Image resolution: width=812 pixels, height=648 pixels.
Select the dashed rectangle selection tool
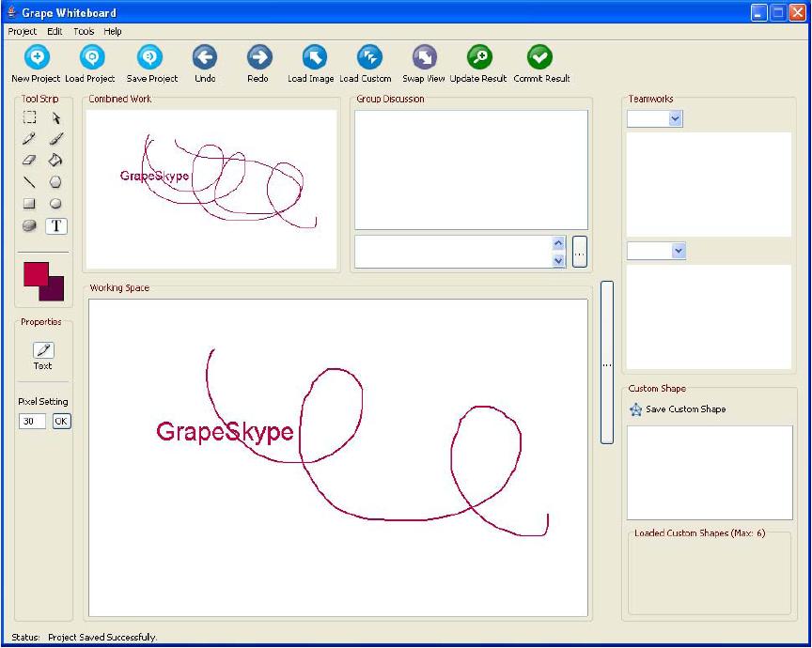(29, 117)
